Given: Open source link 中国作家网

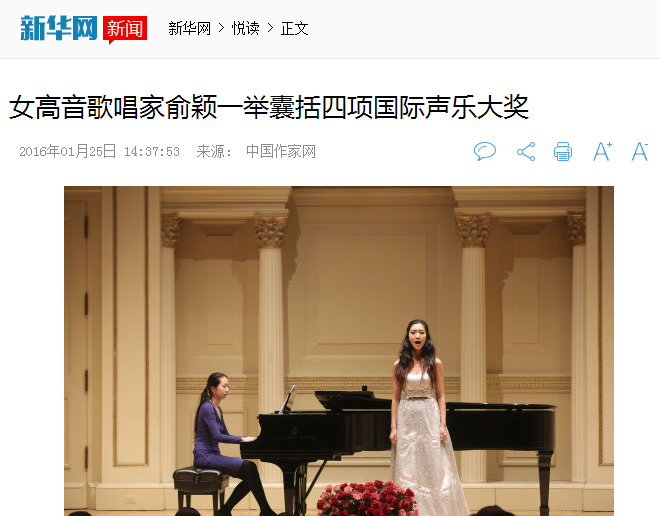Looking at the screenshot, I should (281, 151).
